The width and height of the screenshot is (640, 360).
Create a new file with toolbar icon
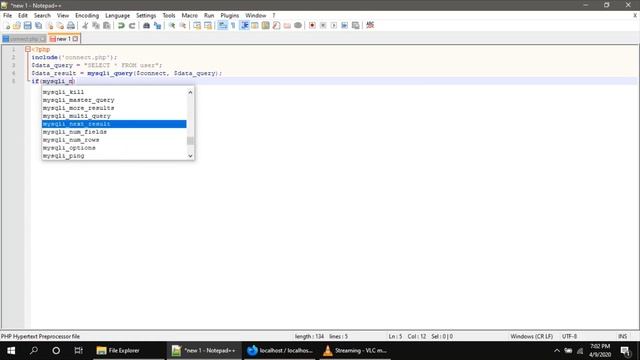(7, 26)
